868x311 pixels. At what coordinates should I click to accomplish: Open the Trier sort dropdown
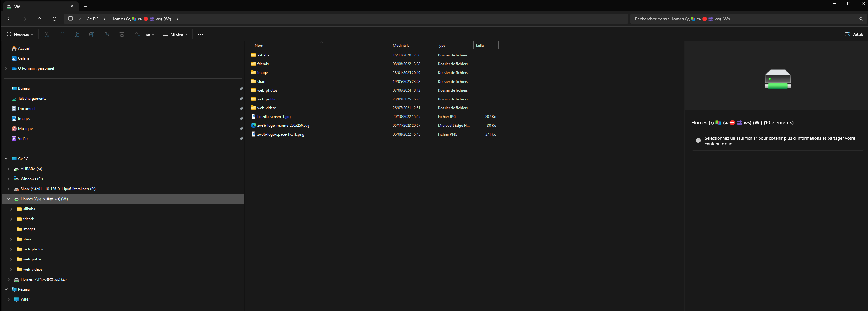(x=145, y=35)
